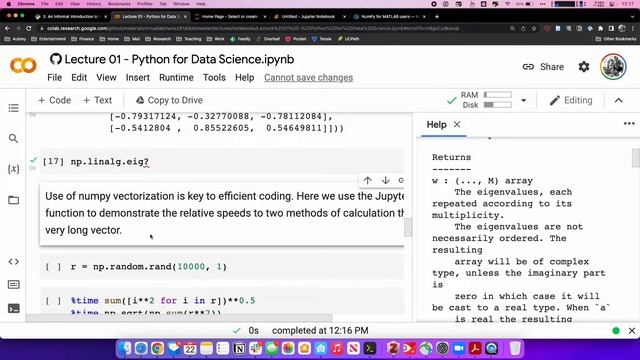The image size is (640, 360).
Task: Open the Runtime menu in Colab
Action: [176, 78]
